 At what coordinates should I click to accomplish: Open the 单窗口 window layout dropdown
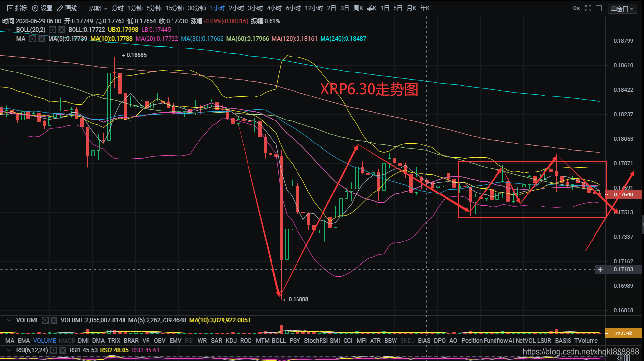621,8
